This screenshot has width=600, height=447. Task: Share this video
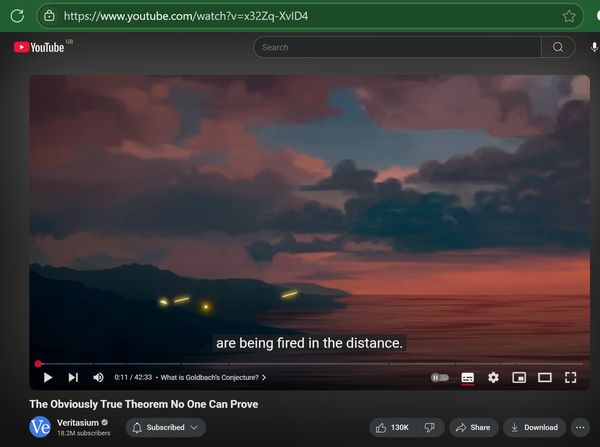pyautogui.click(x=473, y=427)
